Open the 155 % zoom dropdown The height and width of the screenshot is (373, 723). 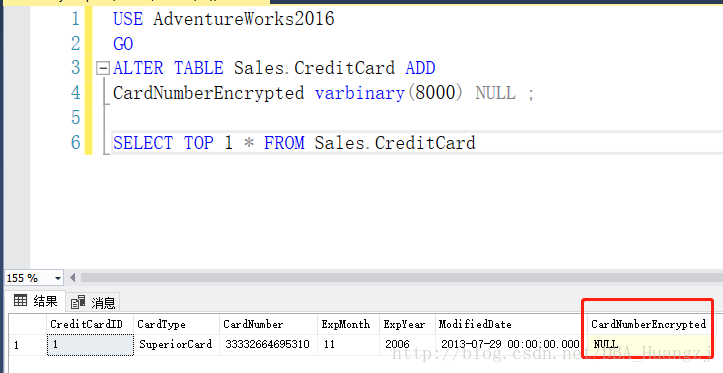coord(58,278)
